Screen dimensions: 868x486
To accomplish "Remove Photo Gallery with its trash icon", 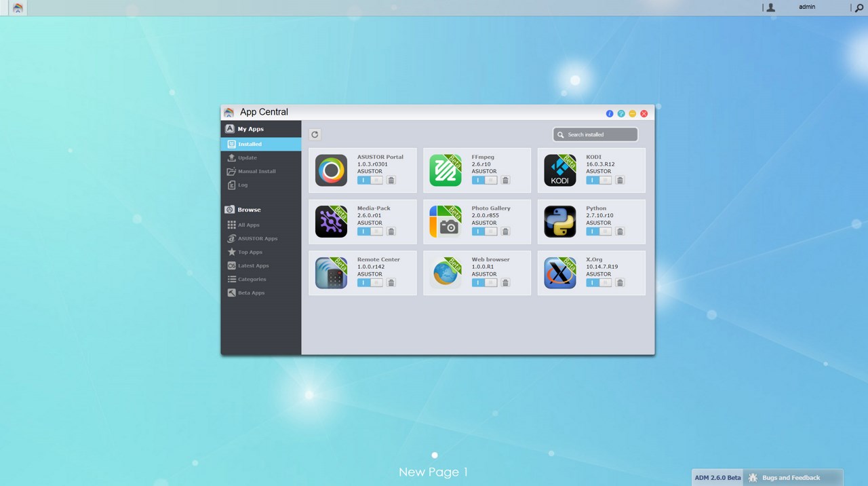I will [505, 231].
